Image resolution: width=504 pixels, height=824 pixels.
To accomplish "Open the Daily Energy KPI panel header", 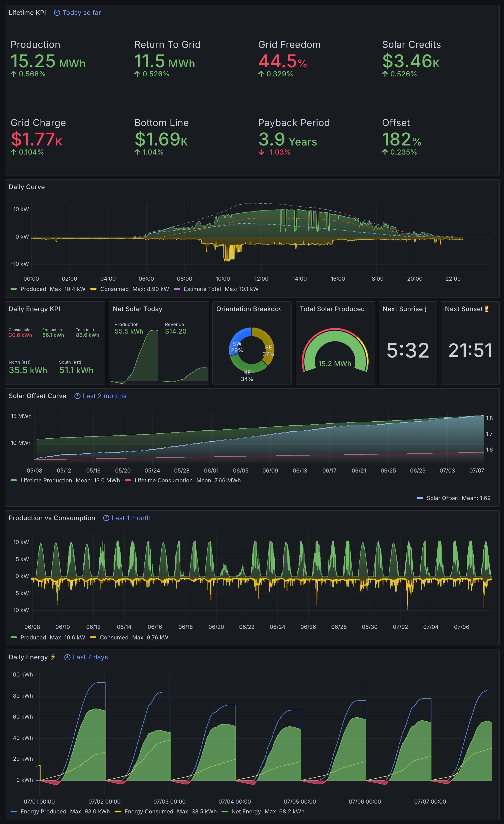I will click(x=35, y=309).
